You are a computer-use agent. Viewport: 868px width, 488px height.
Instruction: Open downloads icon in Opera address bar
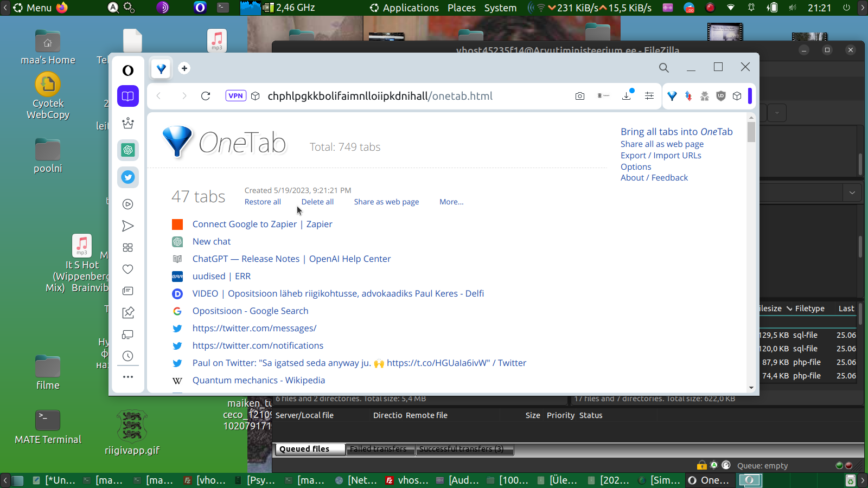tap(627, 96)
